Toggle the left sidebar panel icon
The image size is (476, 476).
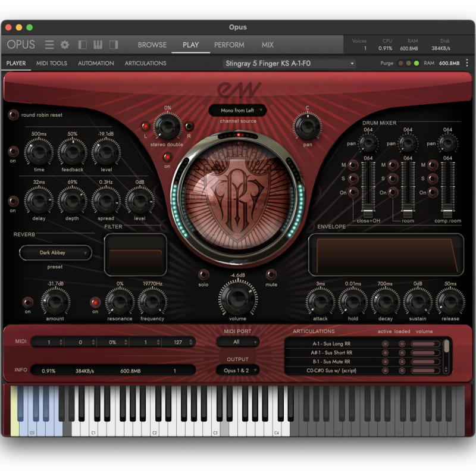(x=82, y=45)
